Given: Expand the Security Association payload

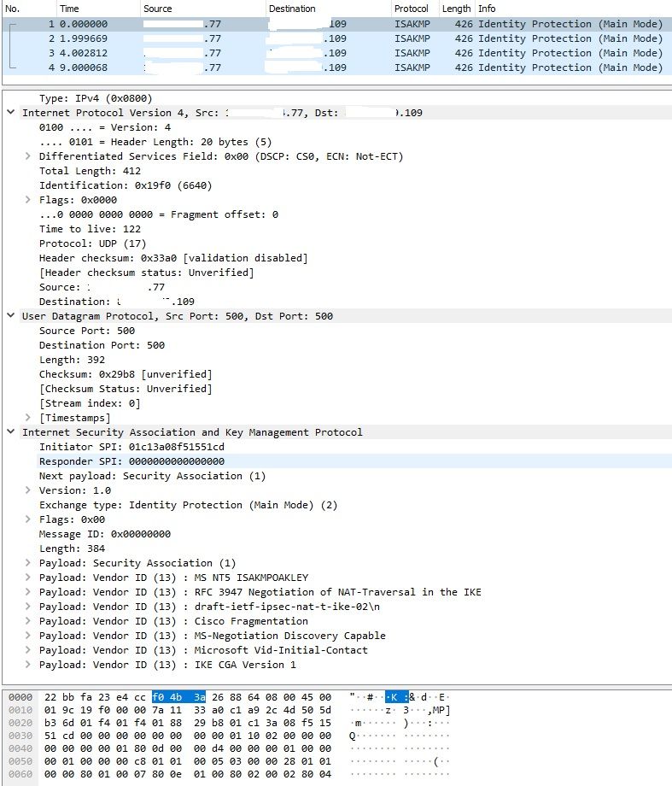Looking at the screenshot, I should [28, 563].
